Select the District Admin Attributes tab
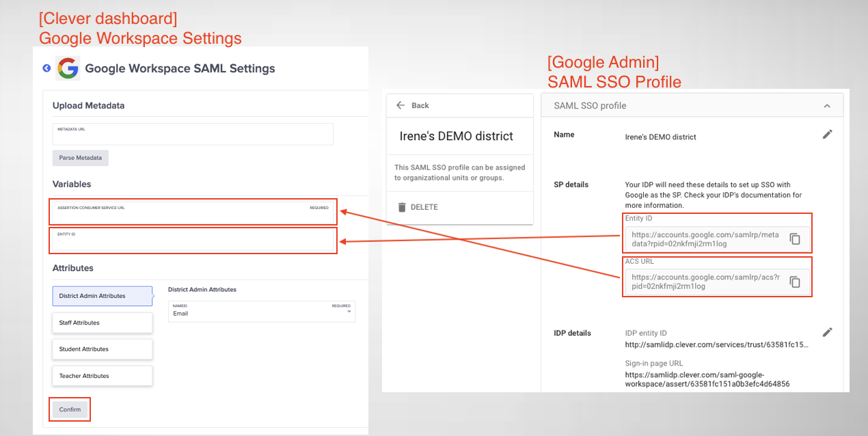Screen dimensions: 868x436 pos(102,296)
